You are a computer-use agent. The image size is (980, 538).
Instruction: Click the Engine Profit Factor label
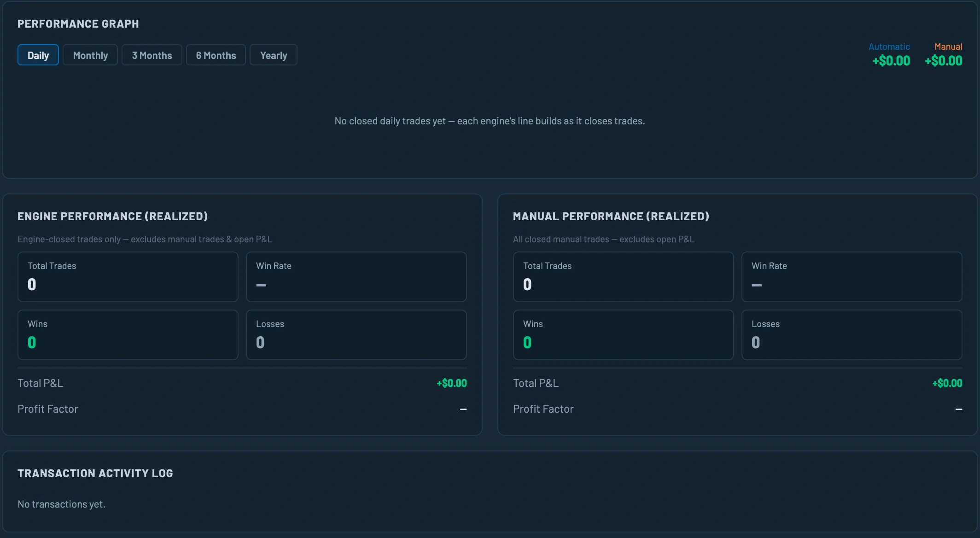coord(48,409)
